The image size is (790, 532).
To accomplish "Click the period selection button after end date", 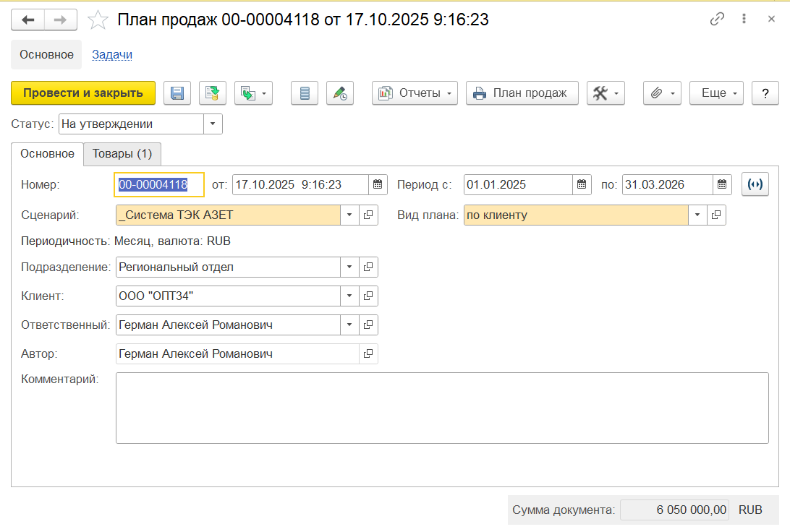I will point(755,185).
